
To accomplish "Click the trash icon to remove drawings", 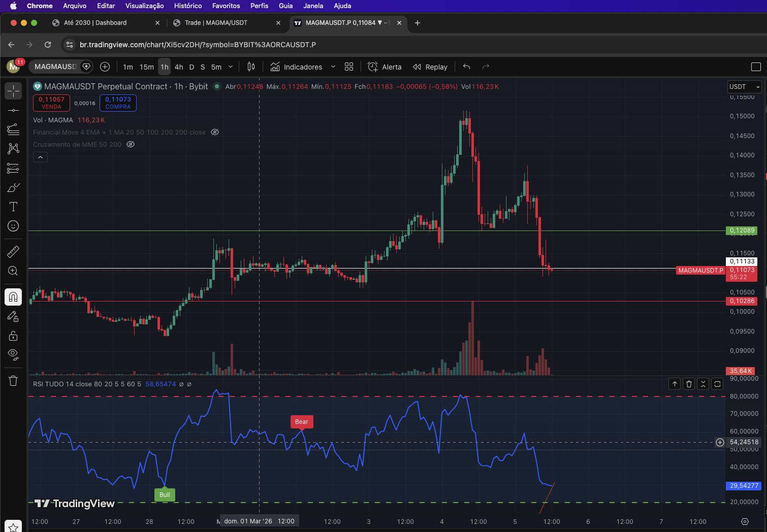I will [13, 381].
